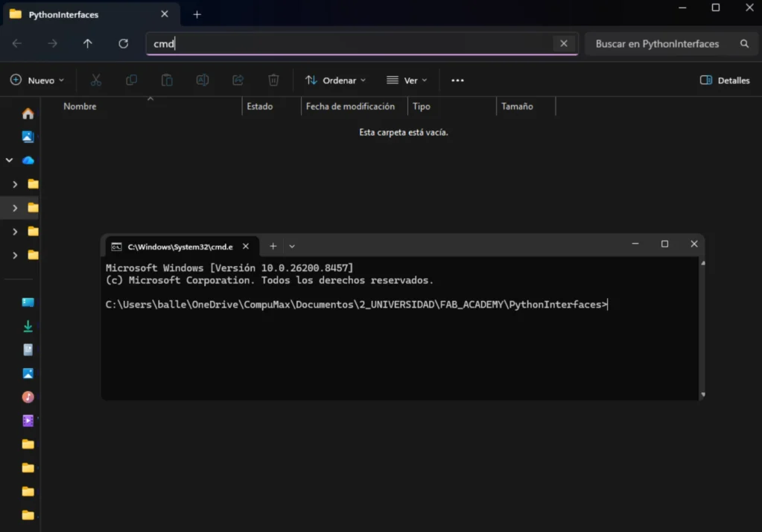The image size is (762, 532).
Task: Sort by the Nombre column
Action: (80, 106)
